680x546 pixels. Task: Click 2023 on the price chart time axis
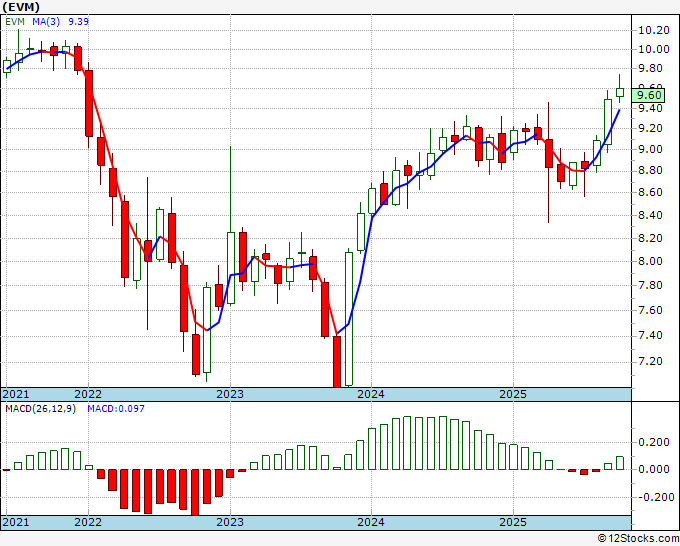230,394
